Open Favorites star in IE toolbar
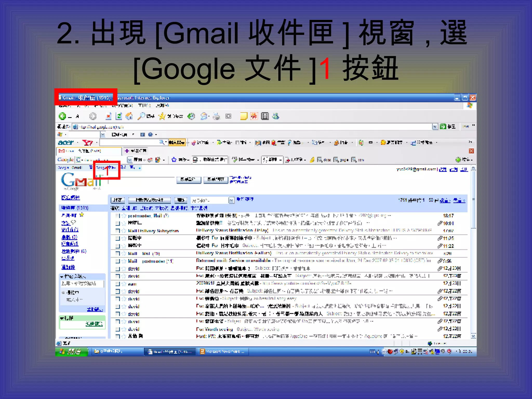The width and height of the screenshot is (532, 399). [x=162, y=116]
